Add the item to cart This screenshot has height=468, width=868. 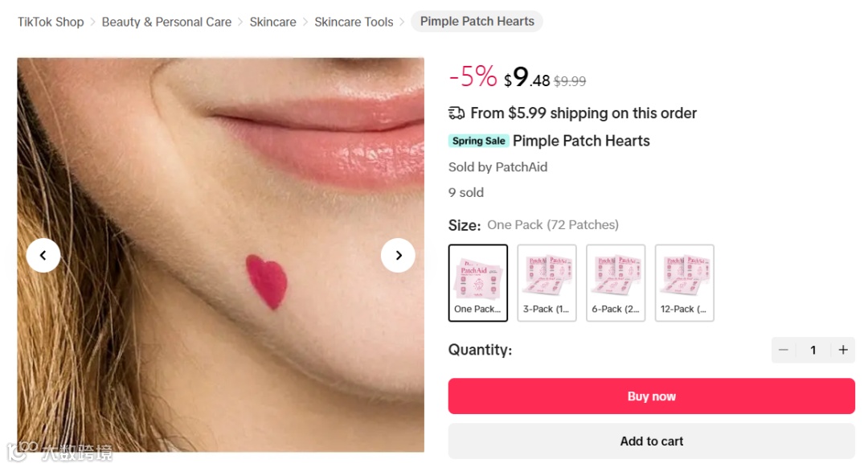(651, 441)
